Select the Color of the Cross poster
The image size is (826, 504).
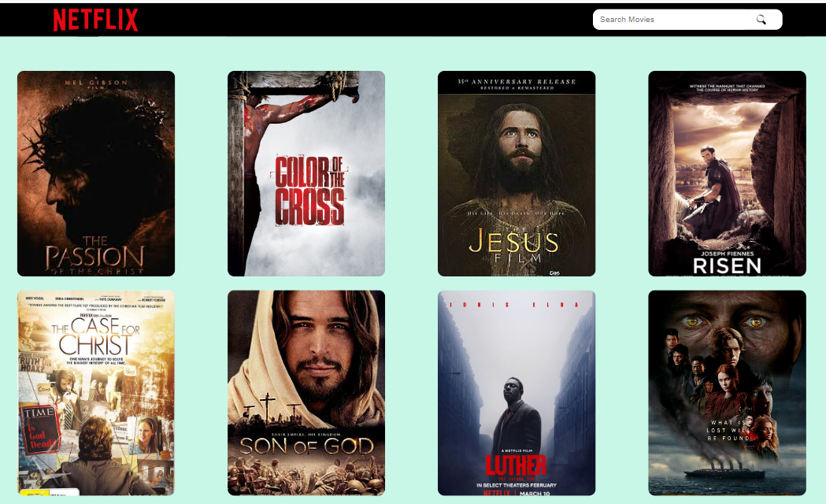(x=306, y=173)
